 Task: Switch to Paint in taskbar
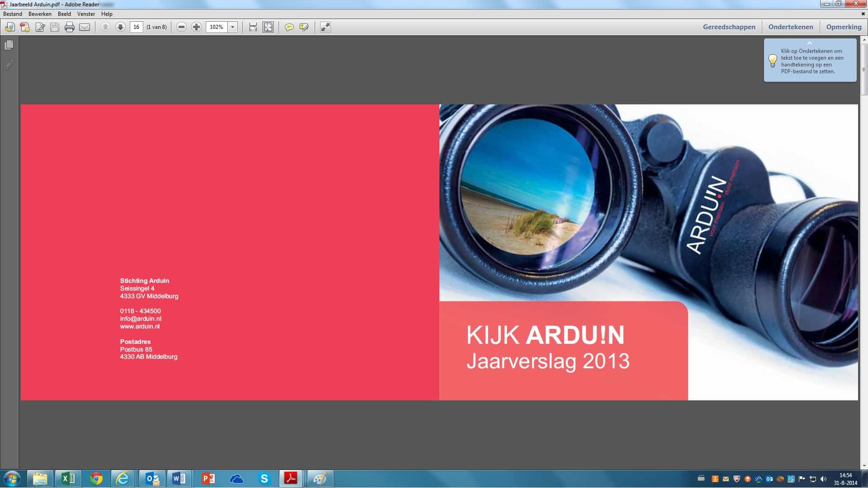pos(320,479)
